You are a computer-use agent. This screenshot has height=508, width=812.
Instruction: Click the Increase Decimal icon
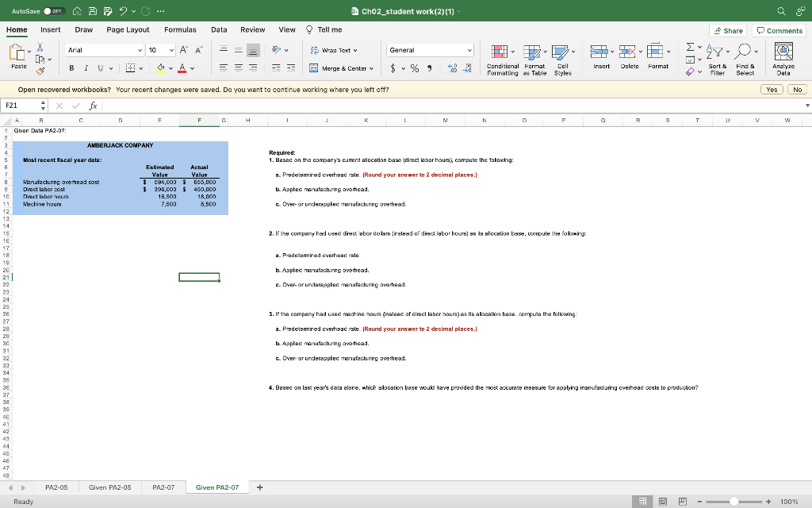coord(452,68)
